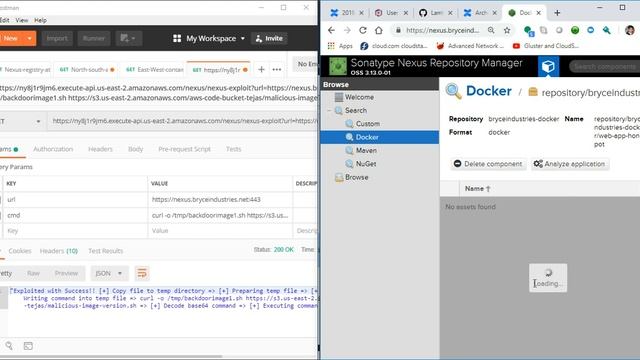This screenshot has width=640, height=360.
Task: Close the Docker Nexus browser tab
Action: pyautogui.click(x=539, y=13)
